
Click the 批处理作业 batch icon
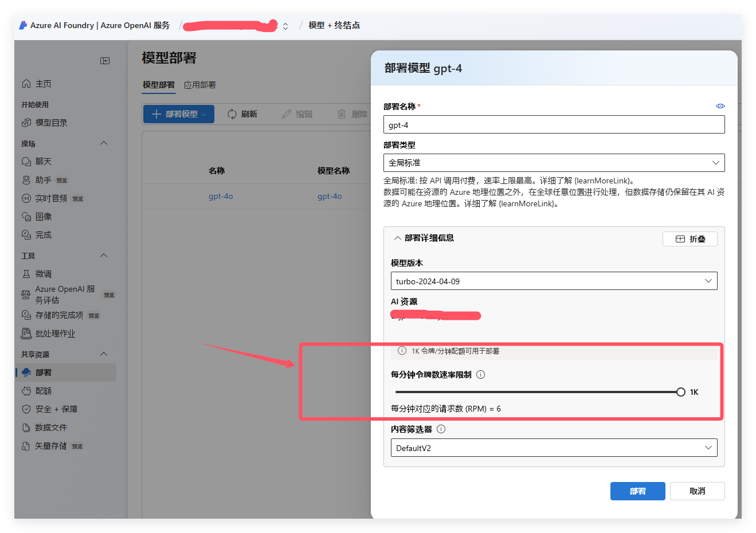click(x=26, y=334)
